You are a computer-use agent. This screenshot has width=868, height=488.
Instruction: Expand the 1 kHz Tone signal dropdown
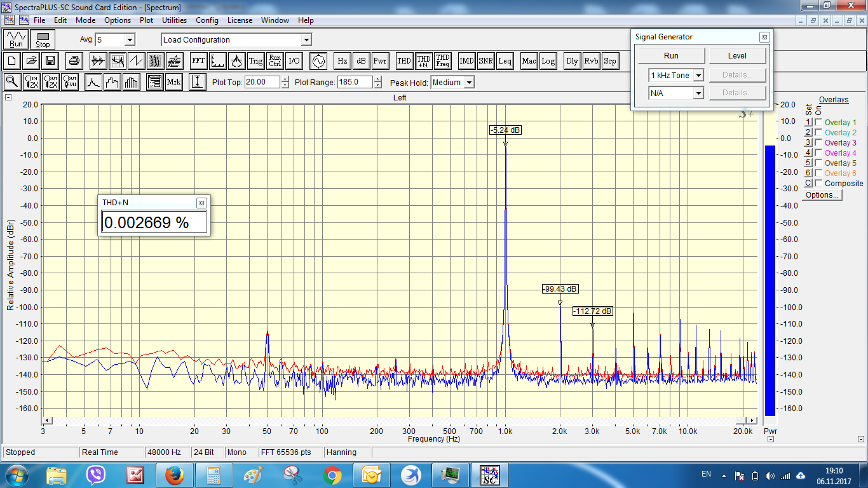coord(698,76)
